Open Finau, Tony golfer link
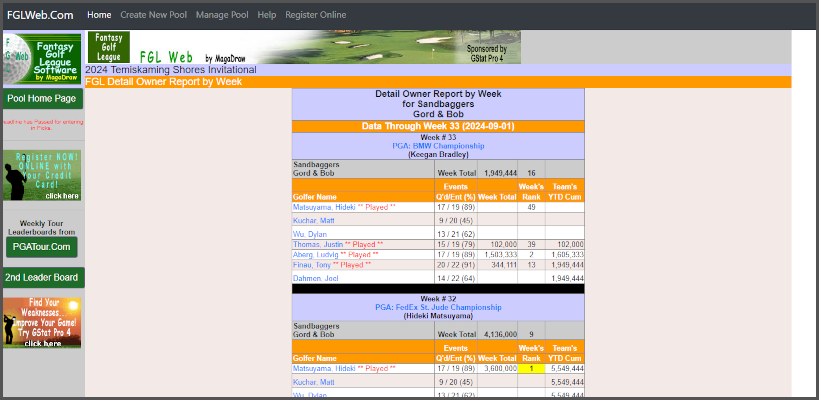Screen dimensions: 819x400 click(x=312, y=265)
